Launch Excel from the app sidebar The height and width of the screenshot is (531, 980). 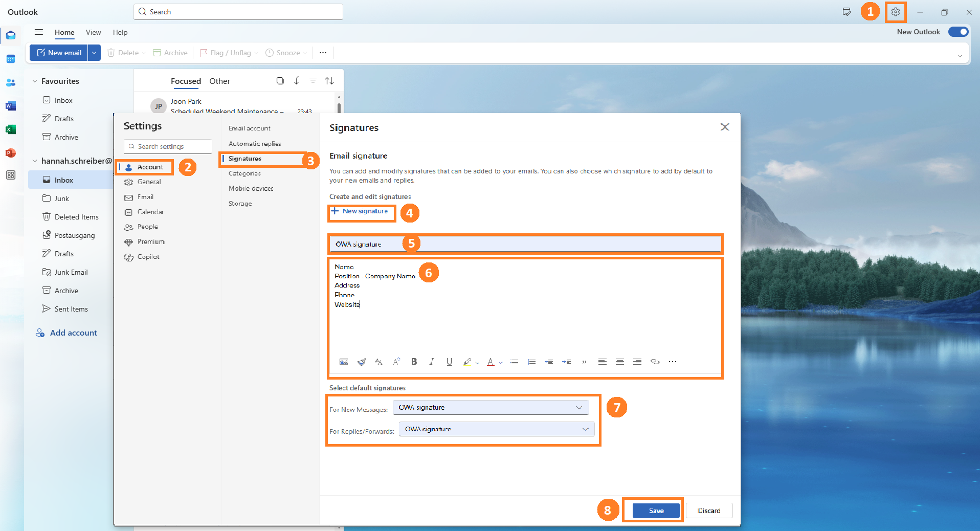tap(11, 129)
